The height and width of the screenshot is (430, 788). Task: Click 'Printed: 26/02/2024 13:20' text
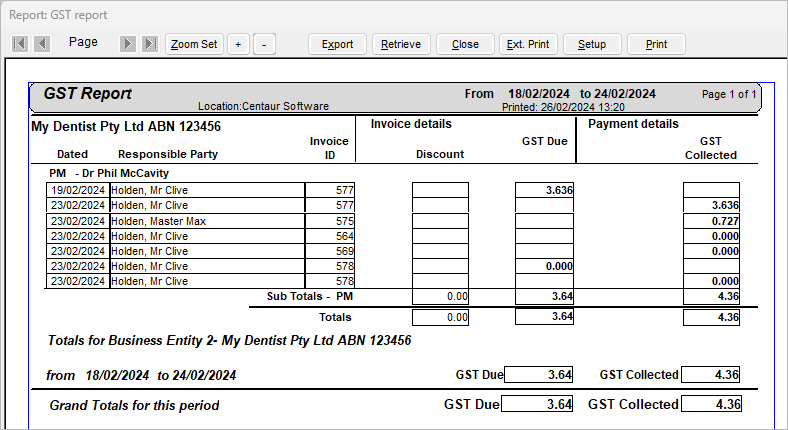(563, 107)
